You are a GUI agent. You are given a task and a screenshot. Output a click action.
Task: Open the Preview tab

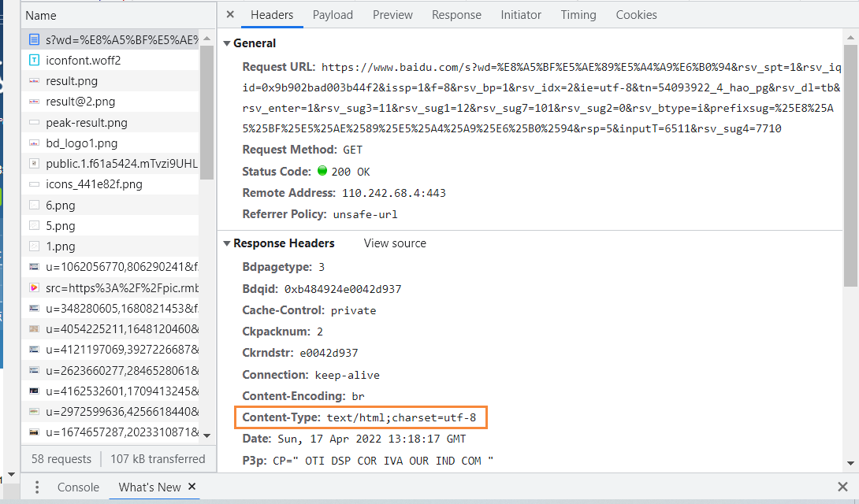tap(392, 15)
